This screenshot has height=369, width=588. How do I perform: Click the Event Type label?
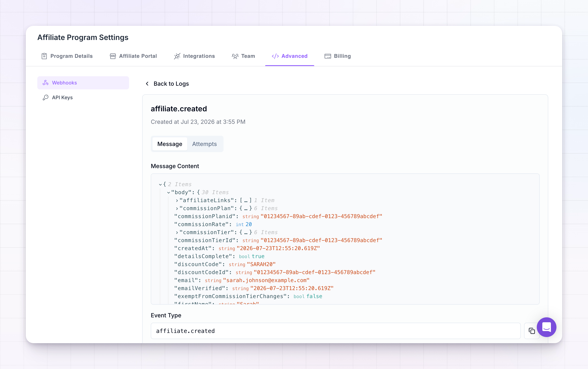pyautogui.click(x=166, y=315)
